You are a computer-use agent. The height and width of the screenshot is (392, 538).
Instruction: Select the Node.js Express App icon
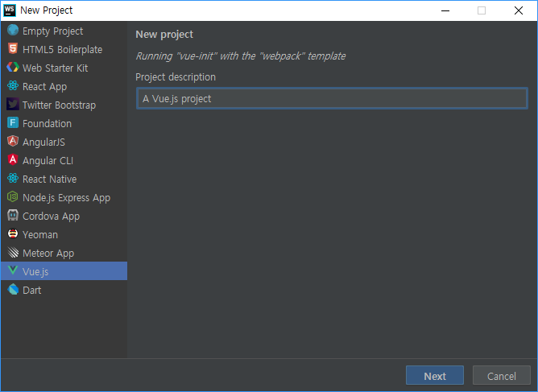click(13, 197)
